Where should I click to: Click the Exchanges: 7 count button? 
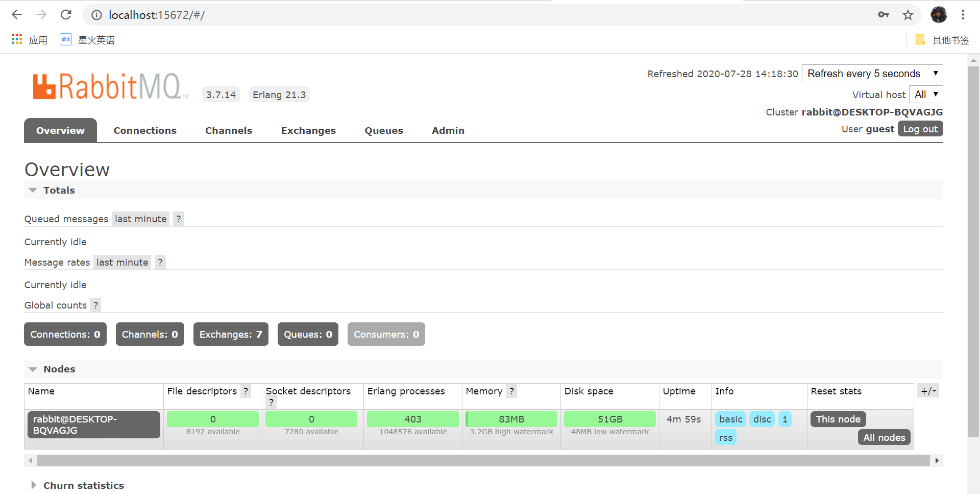(231, 334)
